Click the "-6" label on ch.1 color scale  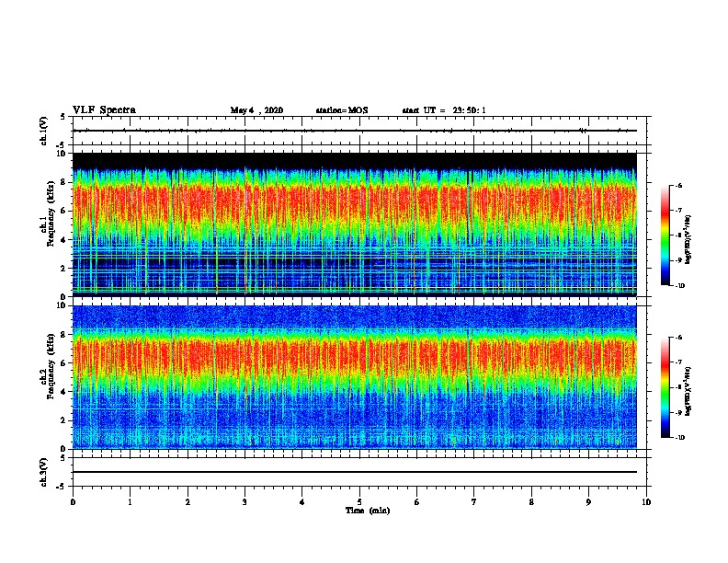(677, 185)
